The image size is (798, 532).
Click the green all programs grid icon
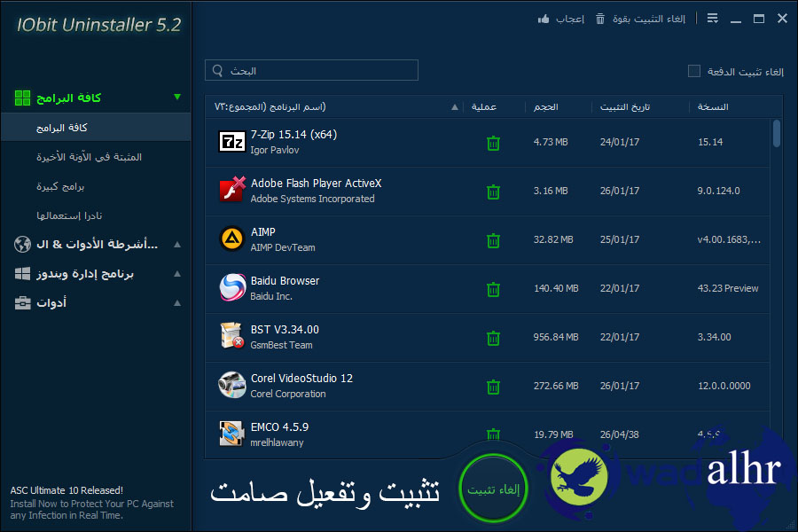[x=22, y=98]
